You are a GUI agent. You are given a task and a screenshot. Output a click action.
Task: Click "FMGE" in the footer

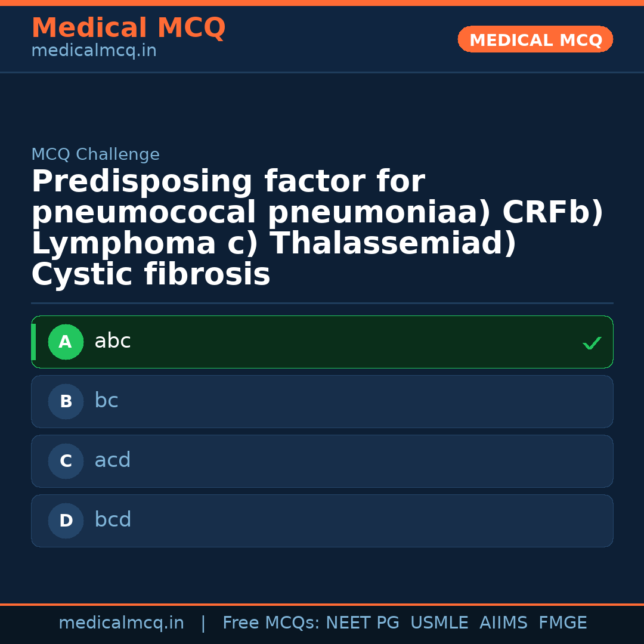point(563,623)
